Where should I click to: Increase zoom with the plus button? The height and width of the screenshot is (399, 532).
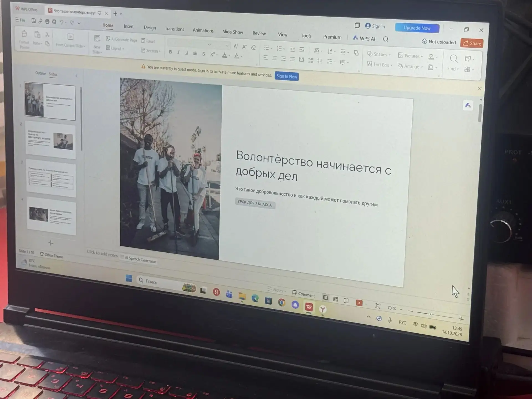coord(461,319)
